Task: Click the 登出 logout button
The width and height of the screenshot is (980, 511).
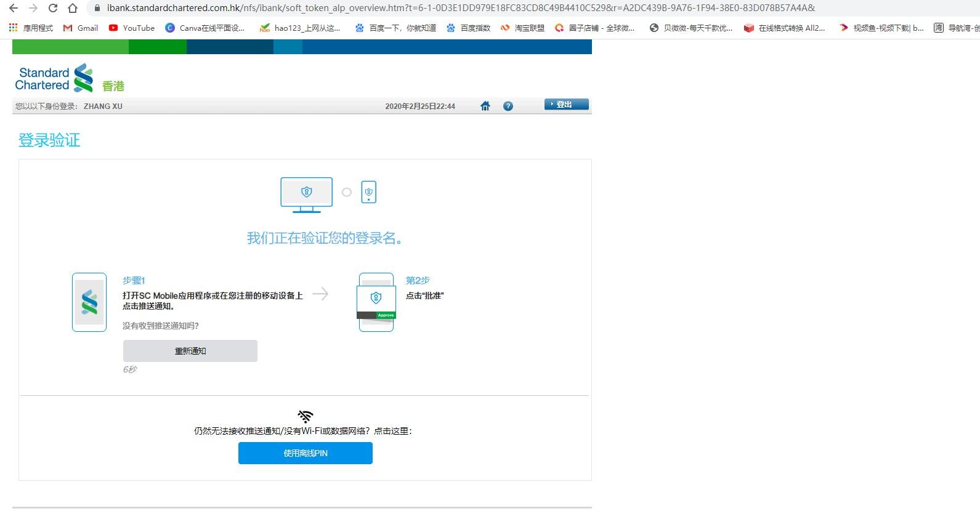Action: point(566,105)
